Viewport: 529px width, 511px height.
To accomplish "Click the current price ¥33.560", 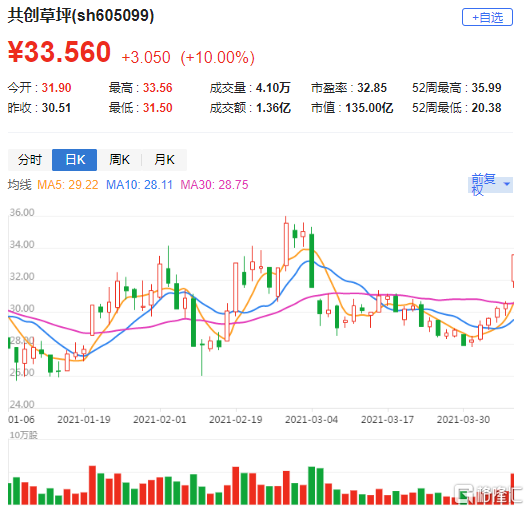I will tap(59, 52).
